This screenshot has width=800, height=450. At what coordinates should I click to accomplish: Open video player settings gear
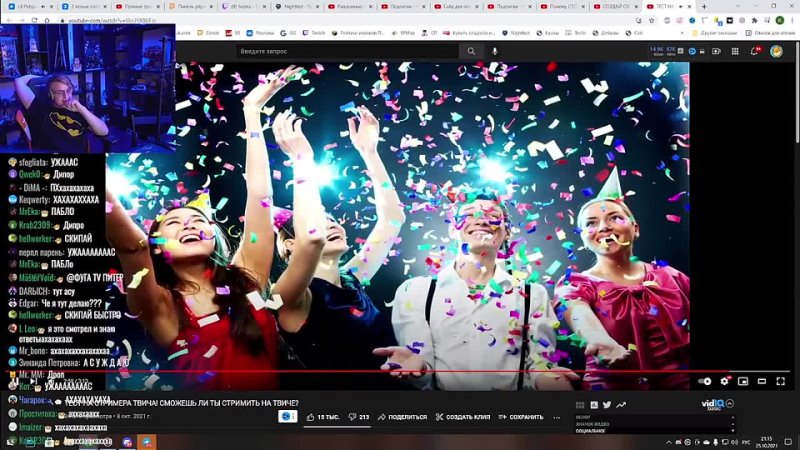[725, 381]
